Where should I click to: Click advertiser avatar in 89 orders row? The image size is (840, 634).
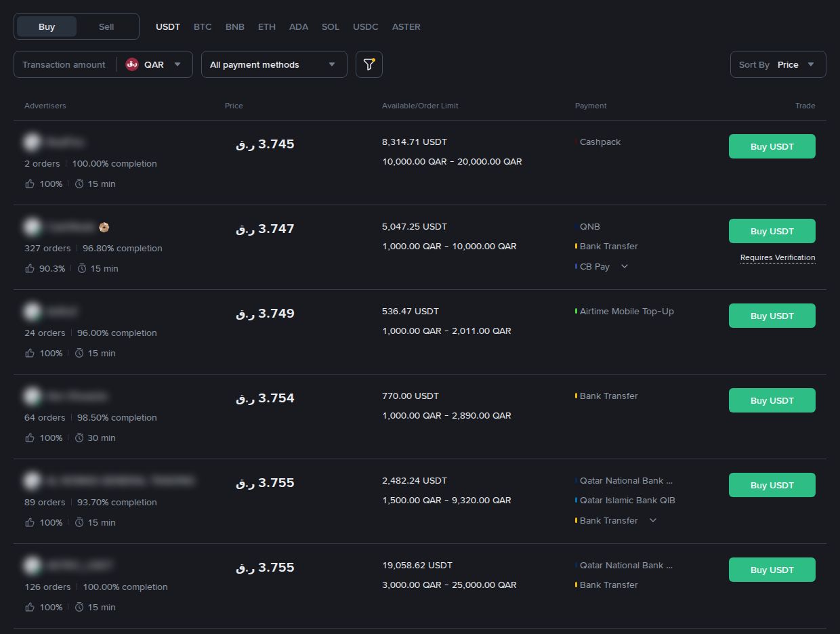pos(32,481)
